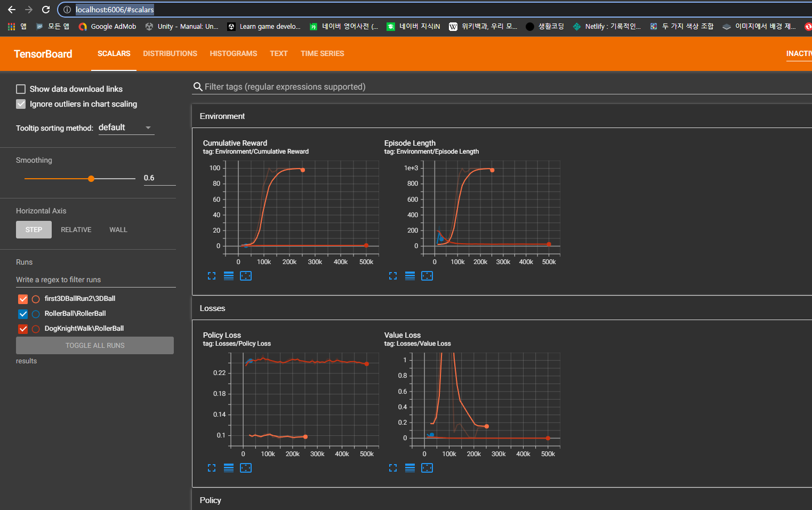Click the smoothing value field showing 0.6
This screenshot has height=510, width=812.
click(x=159, y=178)
